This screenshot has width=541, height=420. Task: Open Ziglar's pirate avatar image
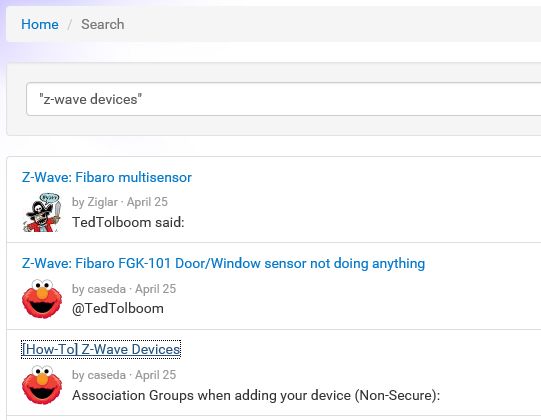click(x=42, y=212)
